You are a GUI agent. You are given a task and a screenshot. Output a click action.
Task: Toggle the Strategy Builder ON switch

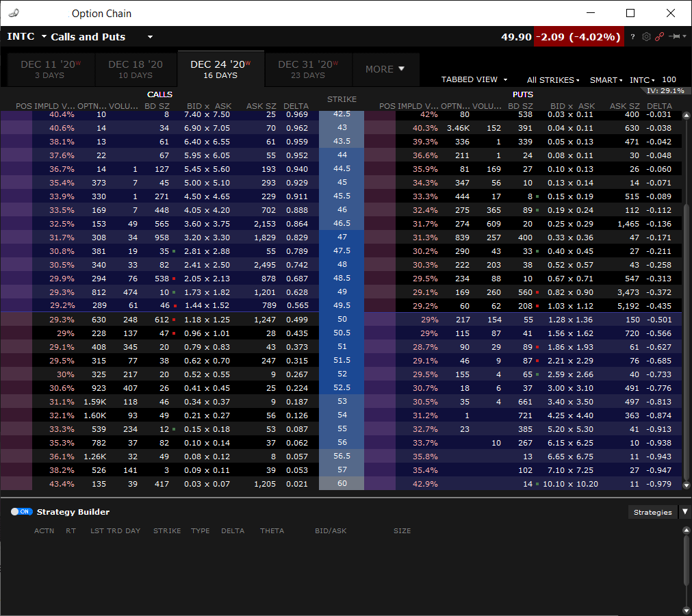(x=22, y=511)
